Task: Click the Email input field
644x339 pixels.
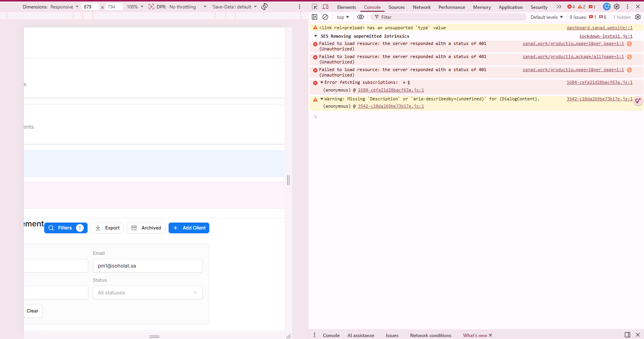Action: [148, 266]
